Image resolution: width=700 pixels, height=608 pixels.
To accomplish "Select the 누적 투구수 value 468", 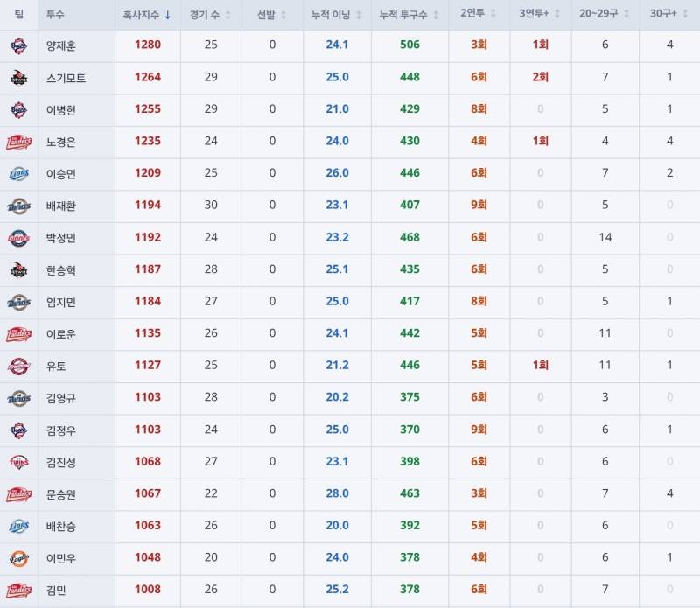I will [409, 237].
